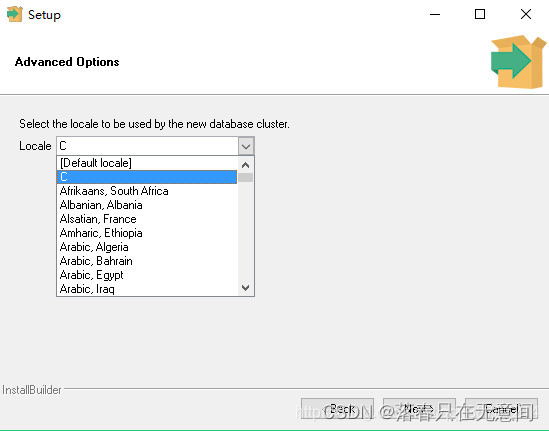Click the Setup installer icon in title bar
The image size is (549, 431).
point(14,14)
